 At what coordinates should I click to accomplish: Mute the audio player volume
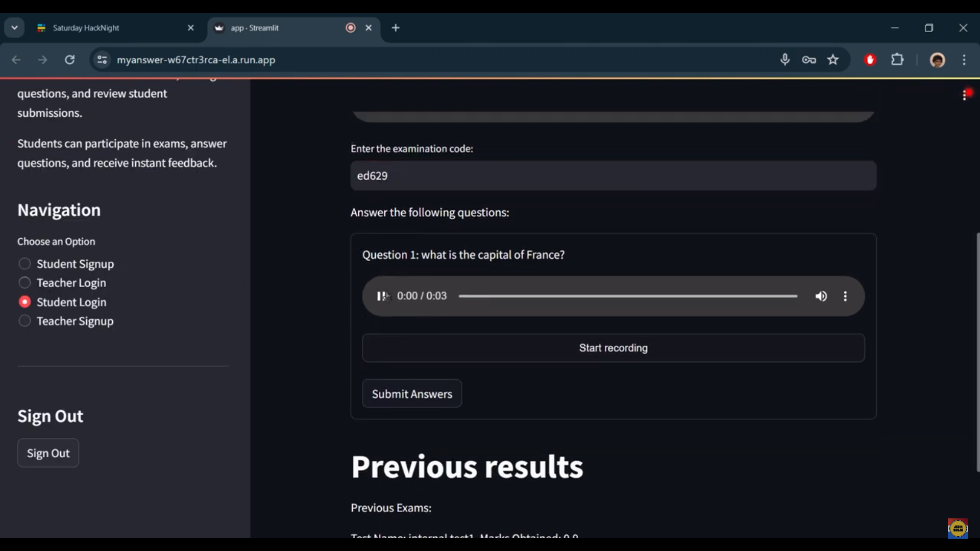tap(821, 296)
